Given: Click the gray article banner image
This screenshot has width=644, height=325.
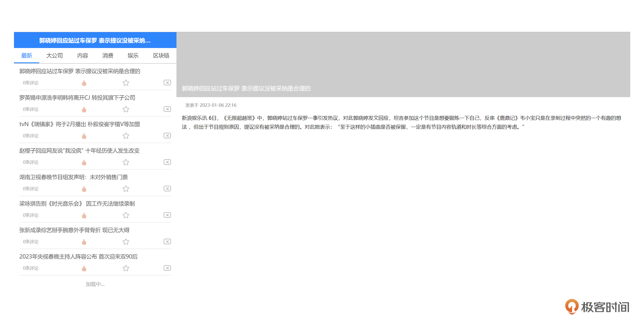Looking at the screenshot, I should click(x=403, y=60).
